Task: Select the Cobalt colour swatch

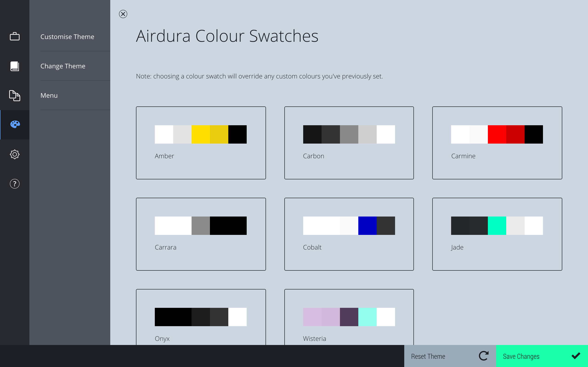Action: click(349, 234)
